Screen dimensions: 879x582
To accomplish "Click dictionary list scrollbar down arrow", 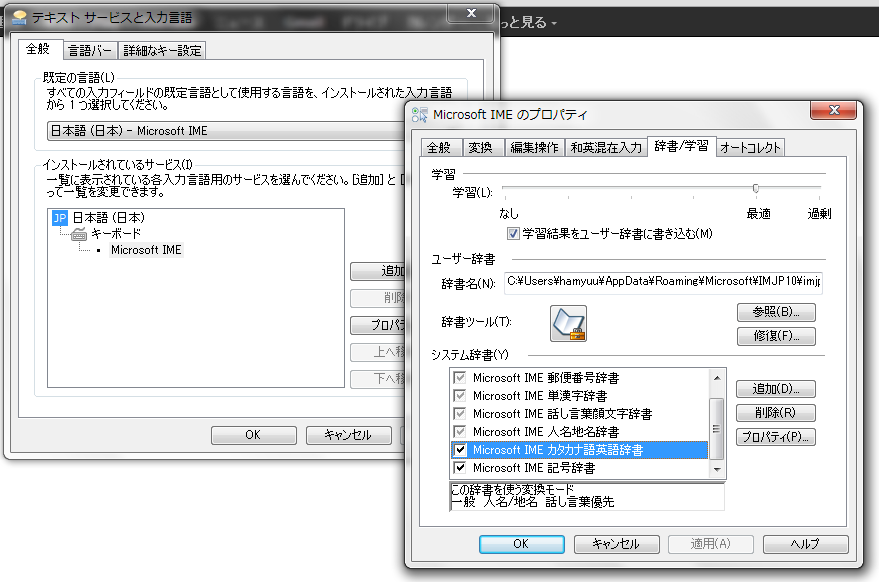I will coord(717,470).
